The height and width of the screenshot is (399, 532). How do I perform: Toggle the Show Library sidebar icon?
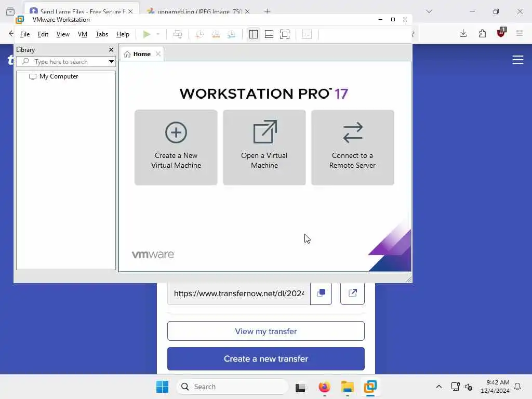254,34
